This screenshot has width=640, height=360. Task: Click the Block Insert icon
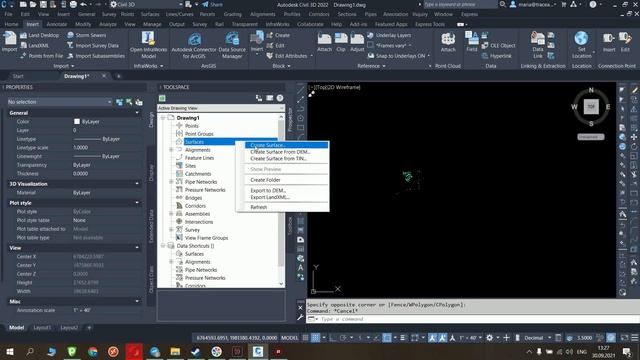click(x=257, y=38)
